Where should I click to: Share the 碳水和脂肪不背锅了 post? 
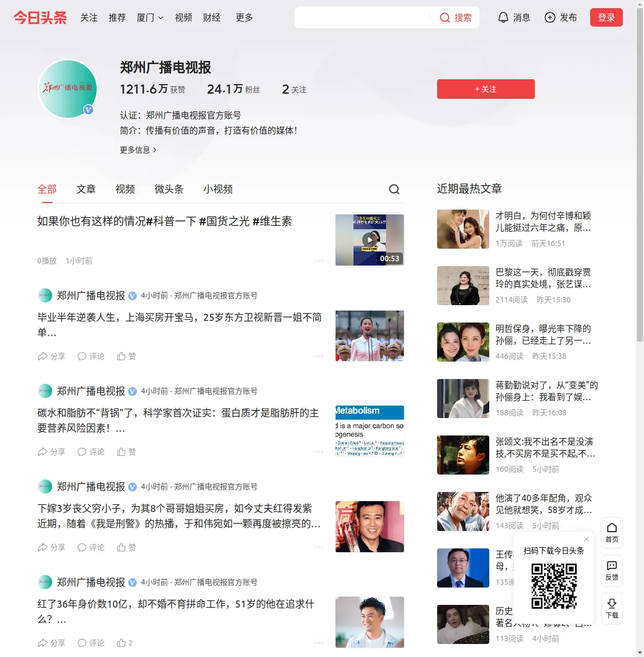pyautogui.click(x=52, y=452)
